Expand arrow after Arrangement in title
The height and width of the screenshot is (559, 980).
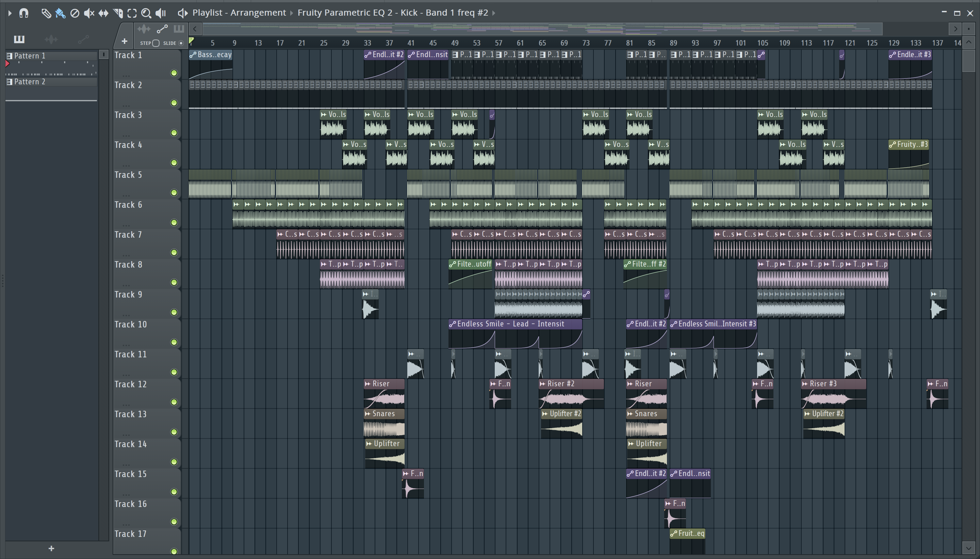click(292, 13)
